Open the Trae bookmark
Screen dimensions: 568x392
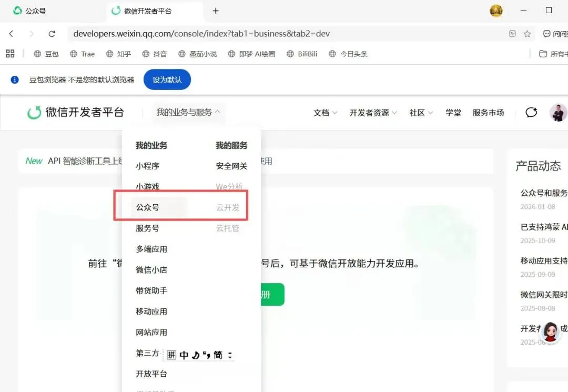(x=82, y=54)
